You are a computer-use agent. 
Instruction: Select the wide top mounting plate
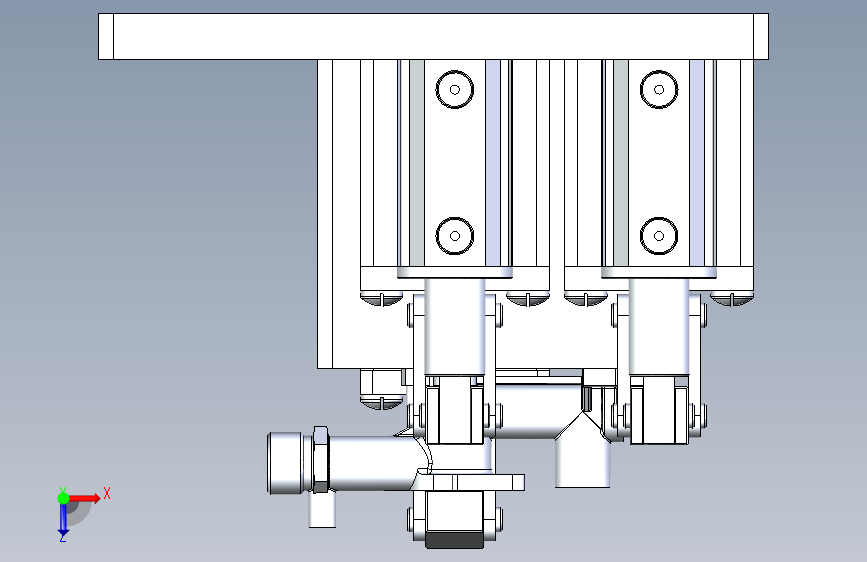coord(433,37)
